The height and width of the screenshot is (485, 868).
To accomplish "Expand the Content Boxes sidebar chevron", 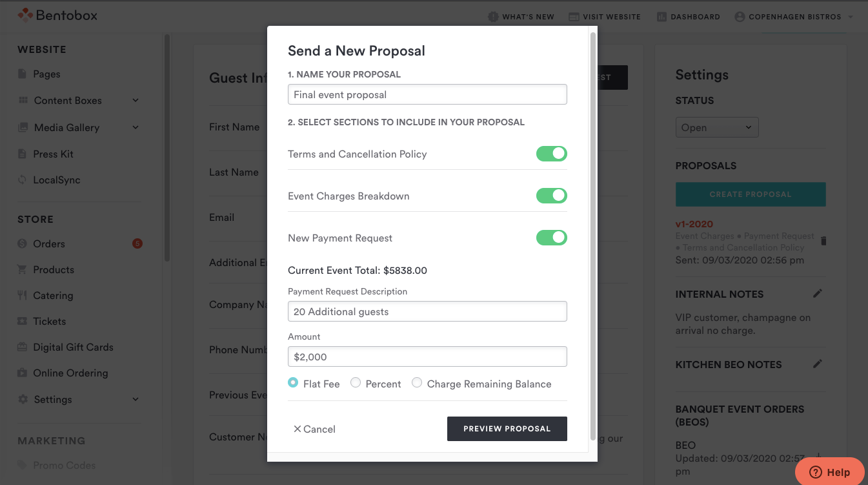I will pyautogui.click(x=136, y=100).
